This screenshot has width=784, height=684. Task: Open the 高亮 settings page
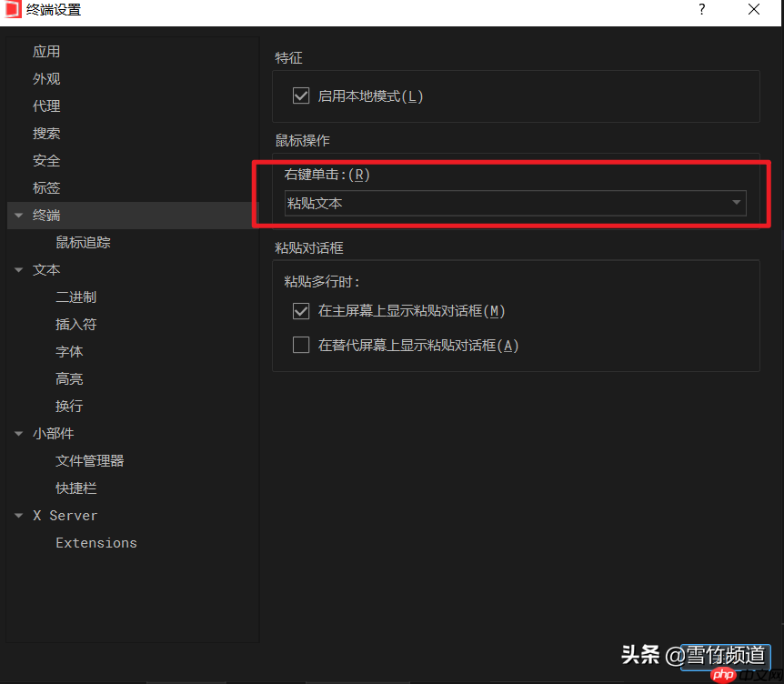coord(69,379)
